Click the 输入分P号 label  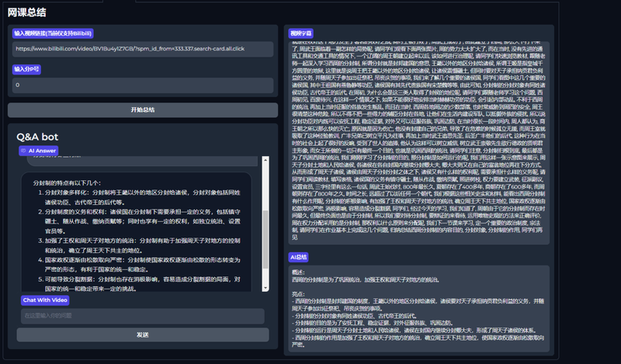tap(26, 69)
